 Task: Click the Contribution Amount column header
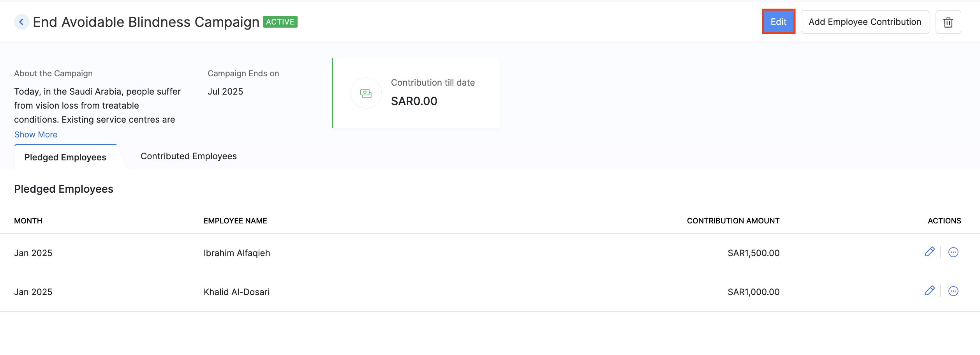pos(733,221)
